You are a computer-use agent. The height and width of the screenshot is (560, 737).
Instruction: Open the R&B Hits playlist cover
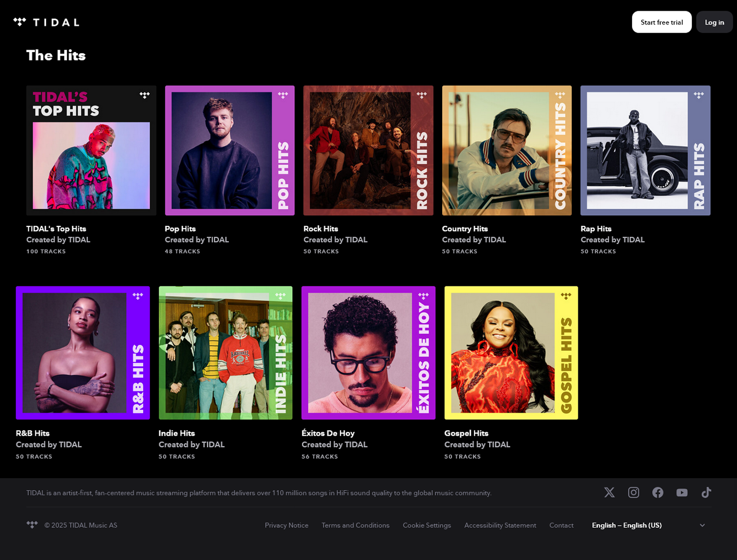coord(83,353)
